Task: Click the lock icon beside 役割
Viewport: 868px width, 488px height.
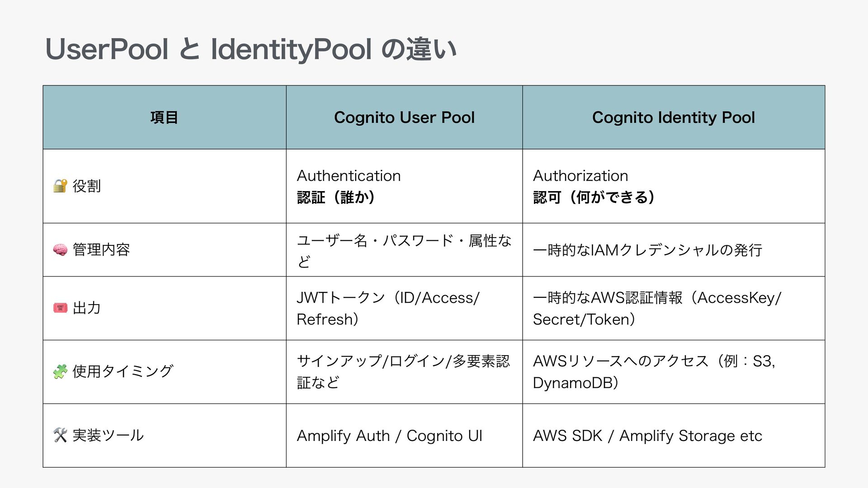Action: coord(60,186)
